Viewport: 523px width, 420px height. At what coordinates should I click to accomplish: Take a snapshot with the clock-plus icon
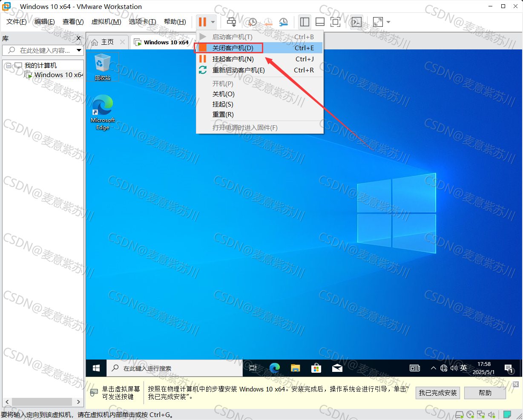[x=252, y=22]
